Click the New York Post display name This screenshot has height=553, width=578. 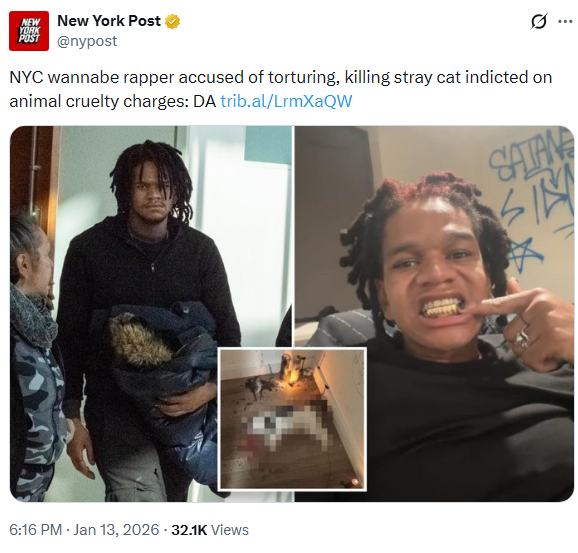click(109, 21)
